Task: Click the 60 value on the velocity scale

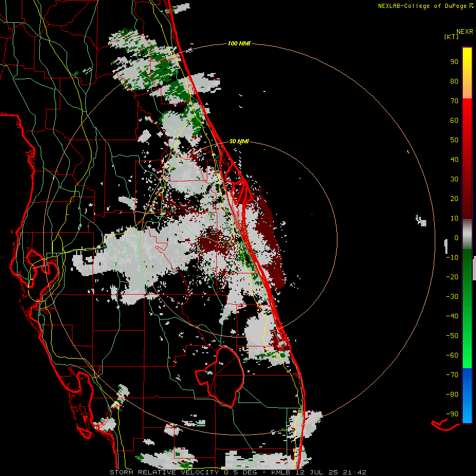Action: point(454,121)
